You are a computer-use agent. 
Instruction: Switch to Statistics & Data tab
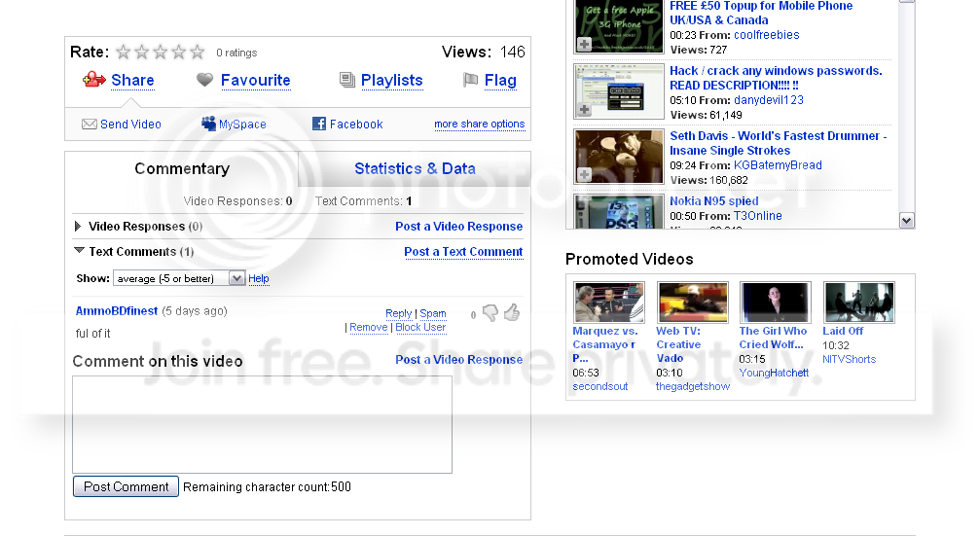[x=415, y=168]
